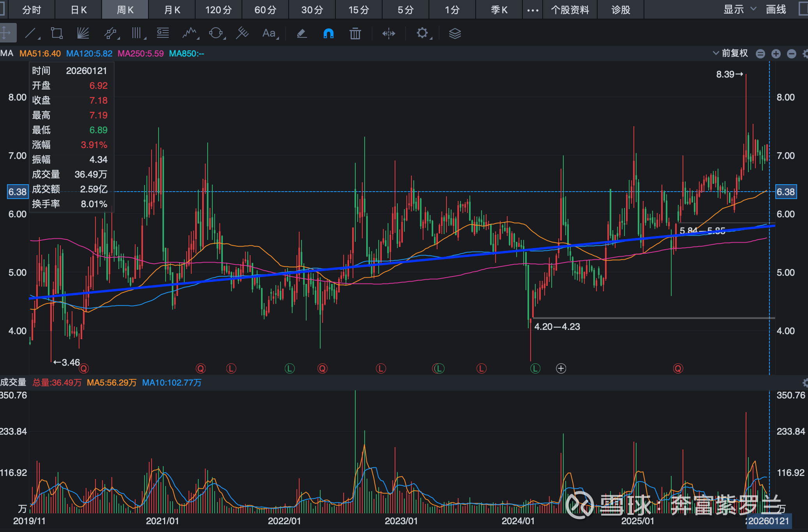Image resolution: width=808 pixels, height=532 pixels.
Task: Zoom in the chart with plus button
Action: 776,54
